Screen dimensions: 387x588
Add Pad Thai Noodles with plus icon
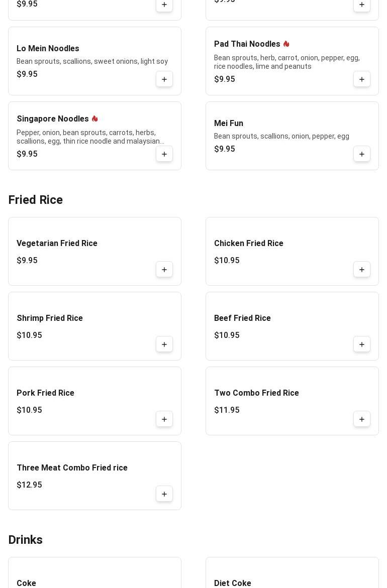362,79
